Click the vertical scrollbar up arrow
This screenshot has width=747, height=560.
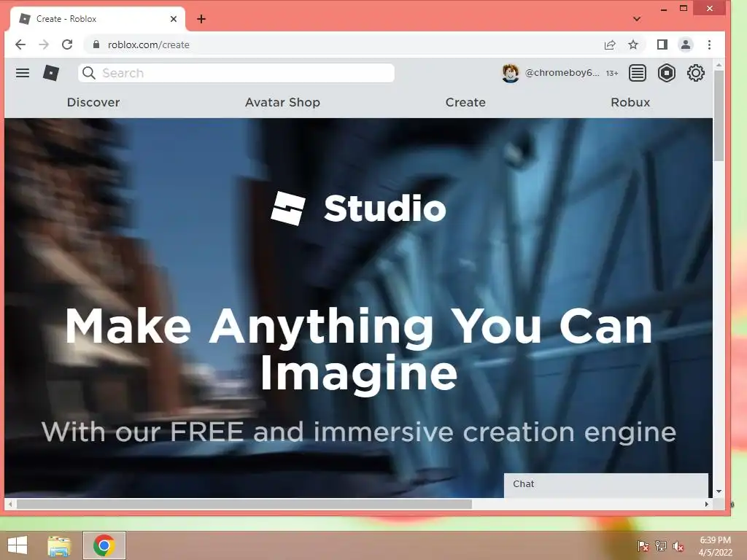click(719, 64)
